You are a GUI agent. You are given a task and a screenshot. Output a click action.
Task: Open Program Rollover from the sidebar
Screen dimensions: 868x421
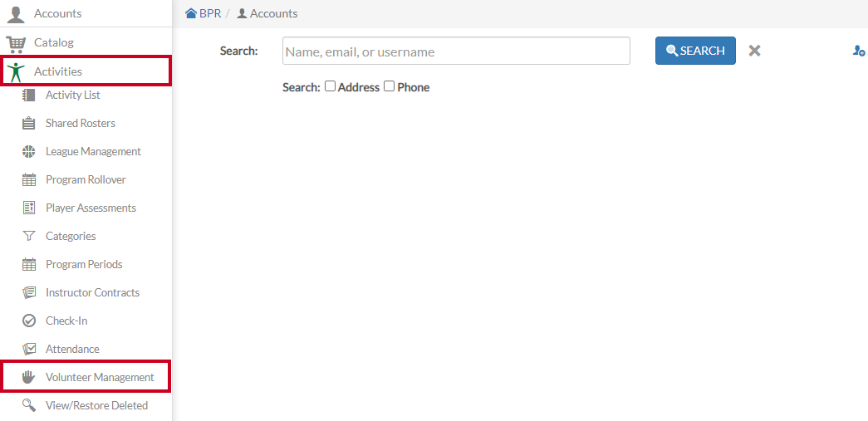click(86, 180)
